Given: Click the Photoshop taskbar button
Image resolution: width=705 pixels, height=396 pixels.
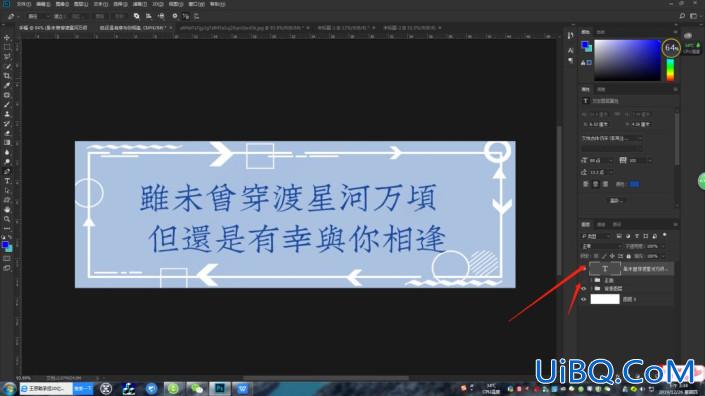Looking at the screenshot, I should click(x=220, y=388).
